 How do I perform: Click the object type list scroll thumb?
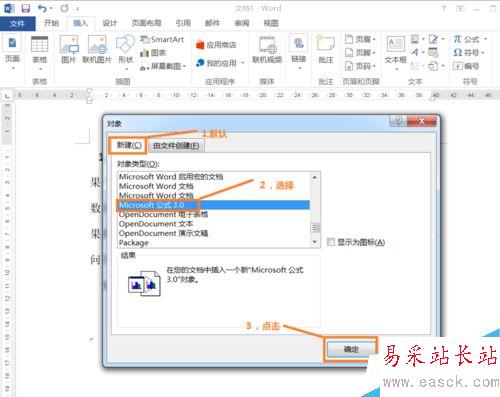tap(315, 228)
